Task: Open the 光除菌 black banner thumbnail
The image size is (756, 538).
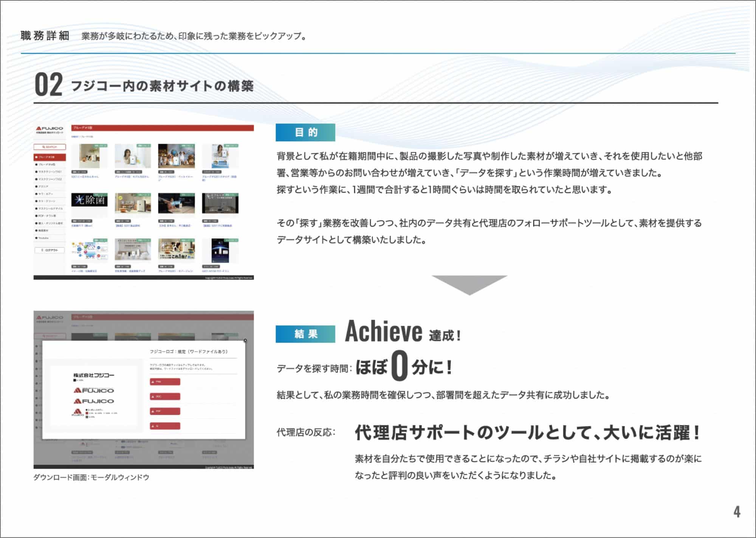Action: point(89,200)
